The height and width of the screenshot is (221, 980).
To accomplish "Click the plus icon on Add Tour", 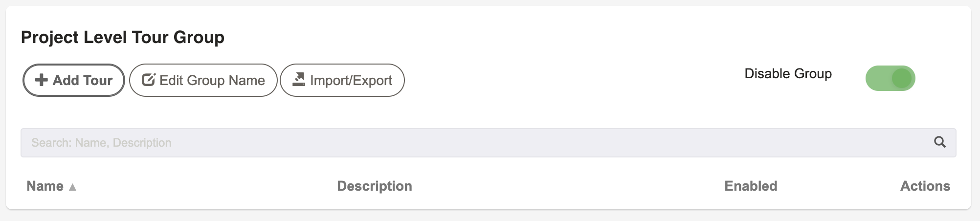I will point(42,80).
